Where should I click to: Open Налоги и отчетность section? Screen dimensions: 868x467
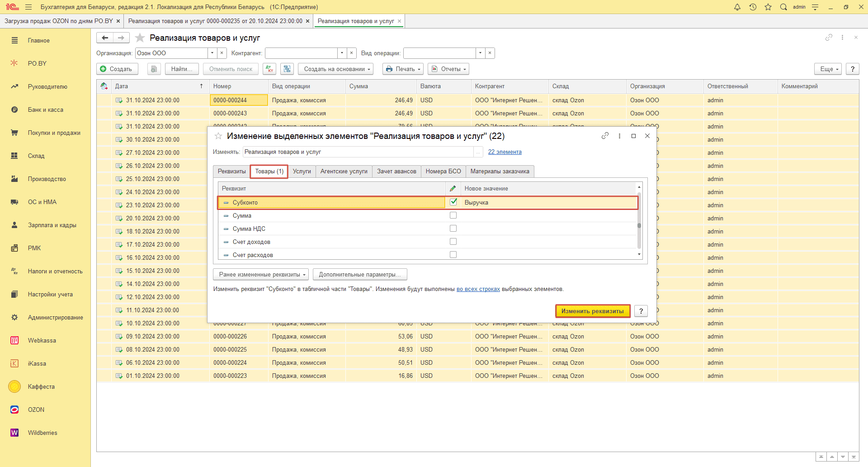55,272
